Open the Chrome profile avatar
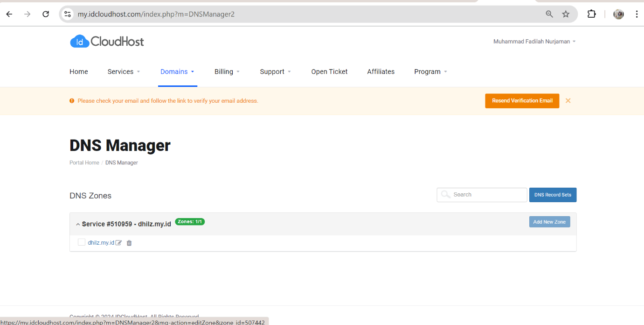644x325 pixels. [x=618, y=14]
